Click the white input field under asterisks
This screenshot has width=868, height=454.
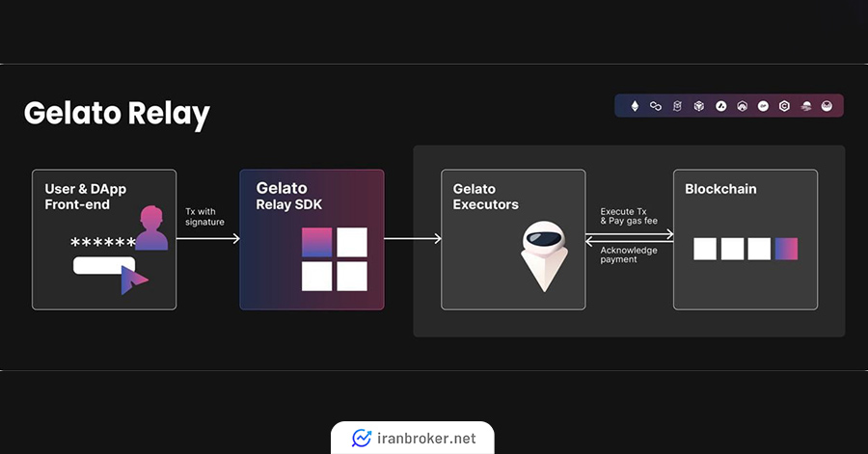[104, 265]
